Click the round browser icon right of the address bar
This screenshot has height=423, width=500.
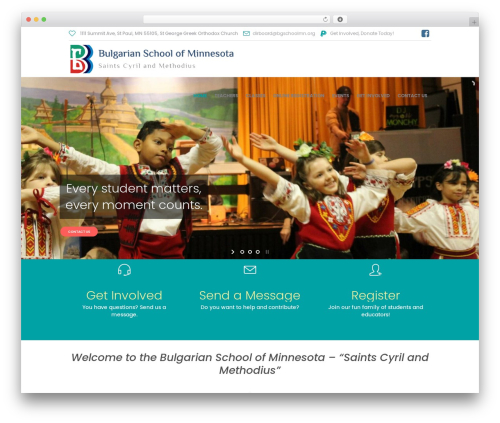[340, 19]
